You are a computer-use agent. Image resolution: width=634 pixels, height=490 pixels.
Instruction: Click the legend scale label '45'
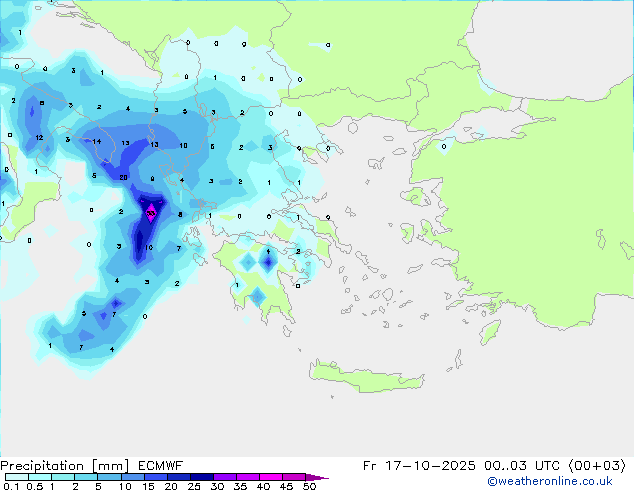pyautogui.click(x=286, y=486)
